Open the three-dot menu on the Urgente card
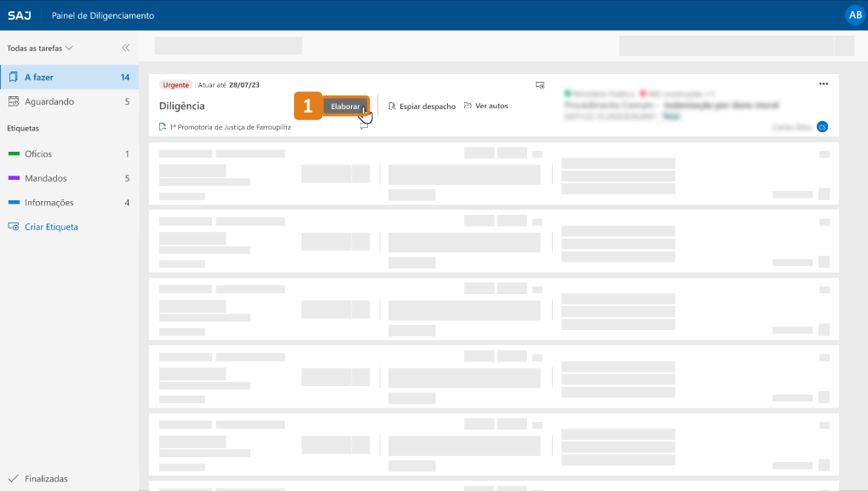The width and height of the screenshot is (868, 491). coord(823,84)
